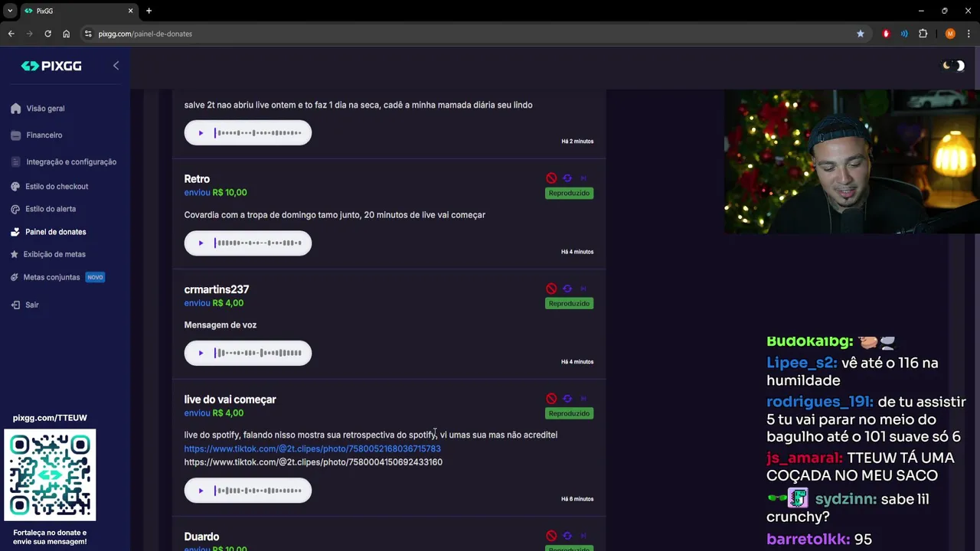Close the PixGG browser tab
This screenshot has width=980, height=551.
(x=130, y=11)
